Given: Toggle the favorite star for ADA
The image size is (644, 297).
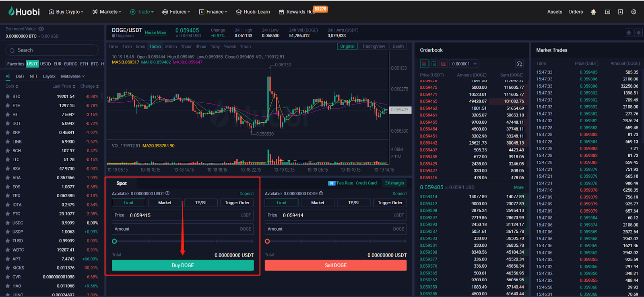Looking at the screenshot, I should (x=8, y=178).
